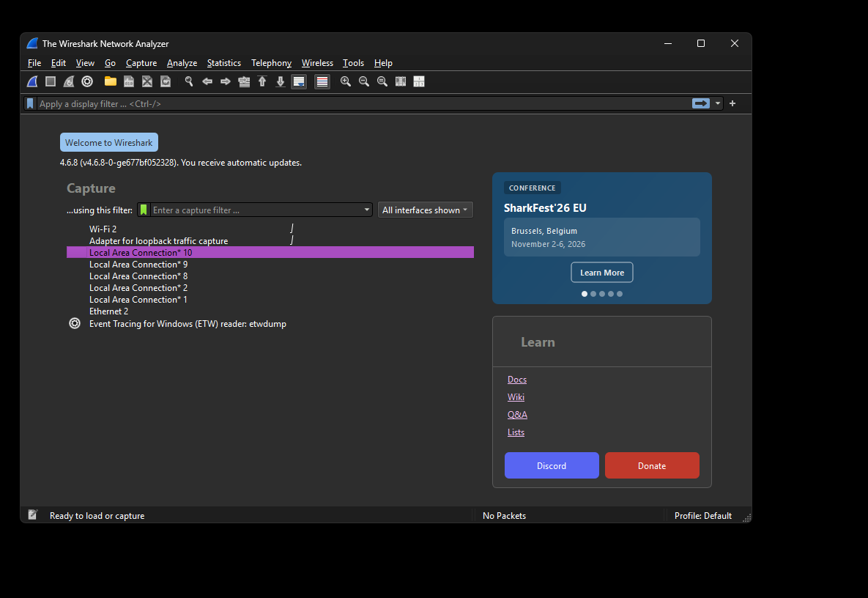Select Local Area Connection* 9 interface
Screen dimensions: 868x598
270,264
